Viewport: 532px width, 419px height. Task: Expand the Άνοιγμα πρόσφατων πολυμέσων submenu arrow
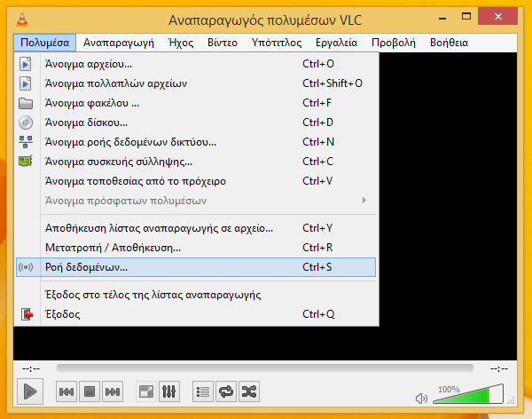coord(364,201)
